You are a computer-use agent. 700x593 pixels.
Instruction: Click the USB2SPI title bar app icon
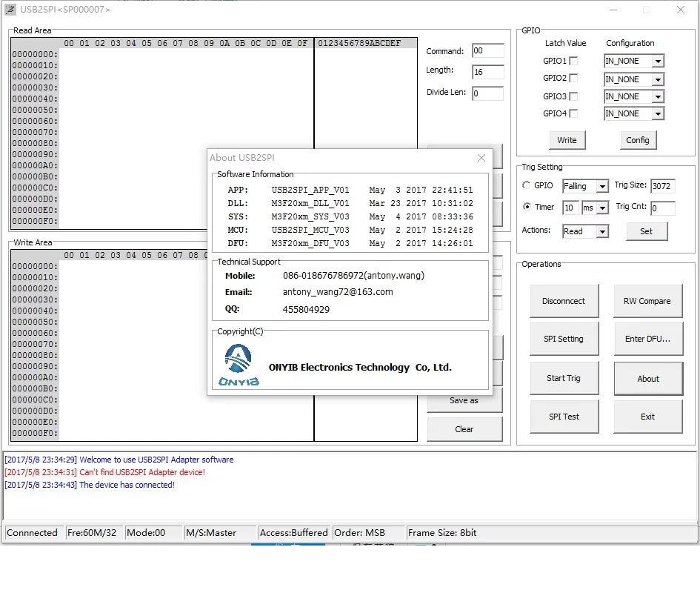click(x=10, y=10)
